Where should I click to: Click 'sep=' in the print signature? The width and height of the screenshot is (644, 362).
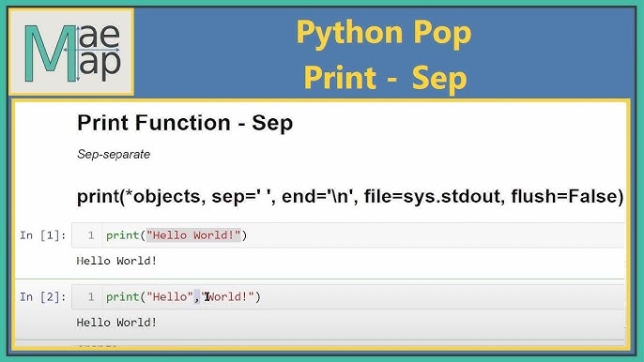point(234,197)
